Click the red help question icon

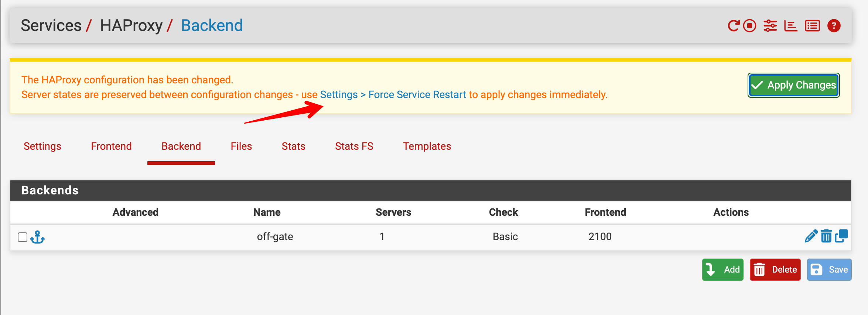(834, 26)
